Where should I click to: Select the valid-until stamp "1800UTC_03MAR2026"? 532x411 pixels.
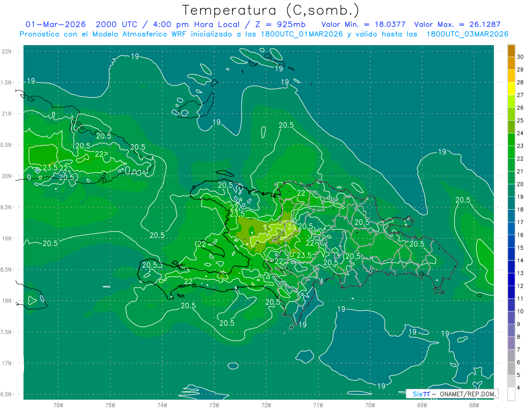coord(467,34)
